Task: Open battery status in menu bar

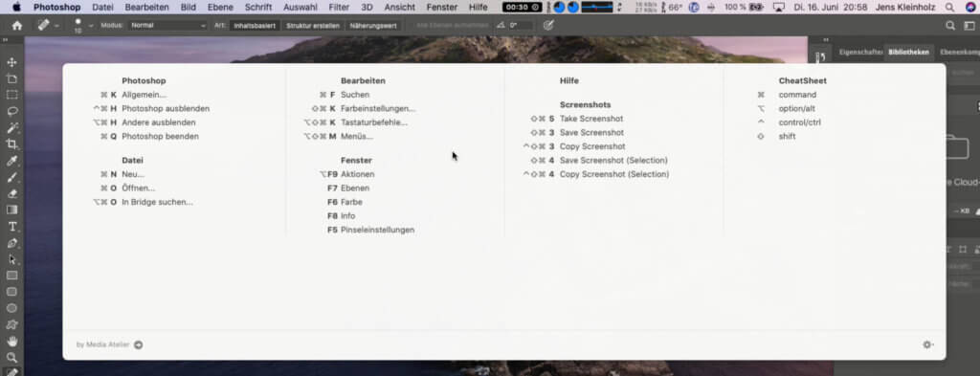Action: tap(756, 8)
